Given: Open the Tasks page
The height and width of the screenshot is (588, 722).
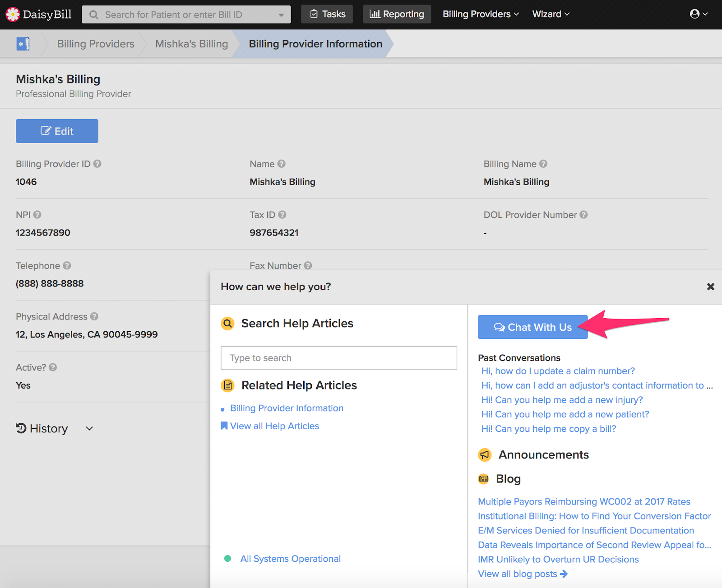Looking at the screenshot, I should tap(327, 14).
